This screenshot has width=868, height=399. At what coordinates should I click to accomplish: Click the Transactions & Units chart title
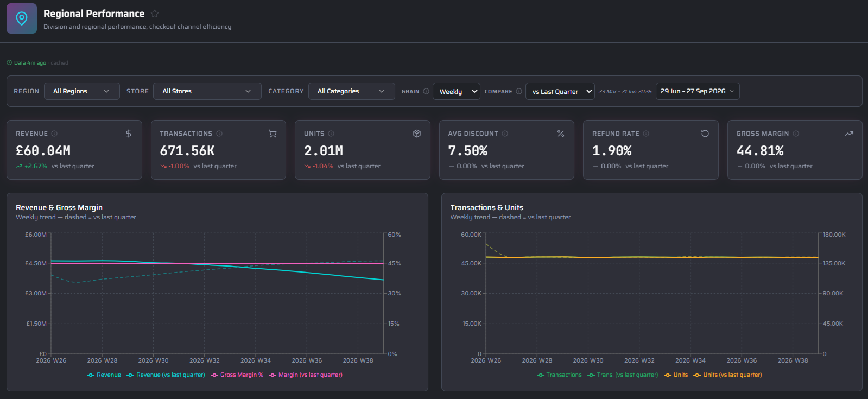[487, 207]
